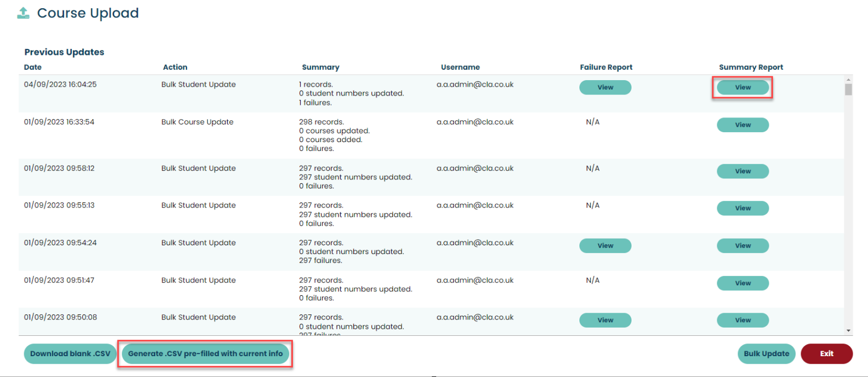
Task: View failure report for 01/09/2023 09:54:24 update
Action: pyautogui.click(x=605, y=246)
